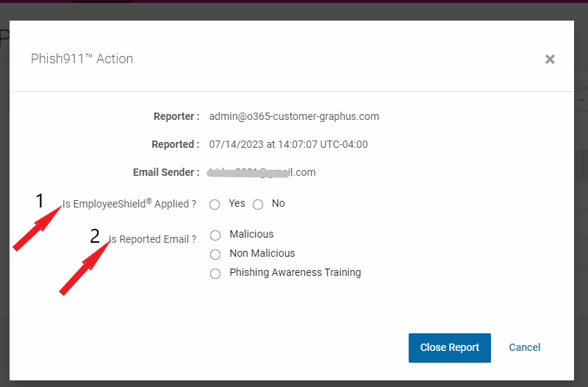
Task: Click the Phishing Awareness Training label text
Action: pyautogui.click(x=295, y=272)
